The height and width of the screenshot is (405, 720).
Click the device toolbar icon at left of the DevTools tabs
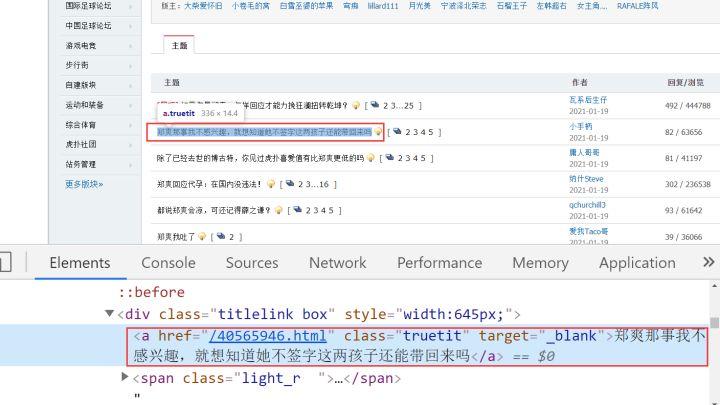pyautogui.click(x=5, y=263)
